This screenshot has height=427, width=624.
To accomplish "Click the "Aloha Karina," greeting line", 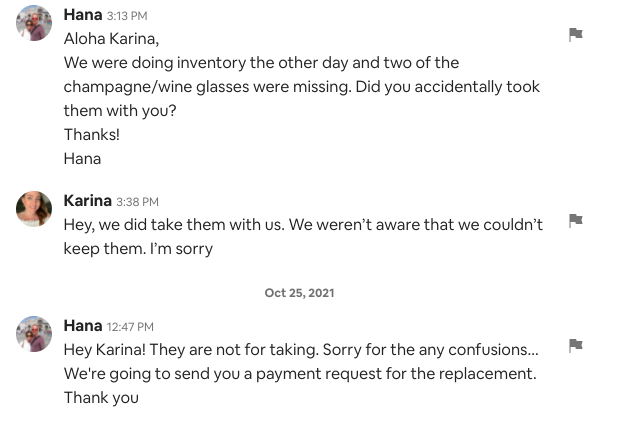I will [111, 39].
